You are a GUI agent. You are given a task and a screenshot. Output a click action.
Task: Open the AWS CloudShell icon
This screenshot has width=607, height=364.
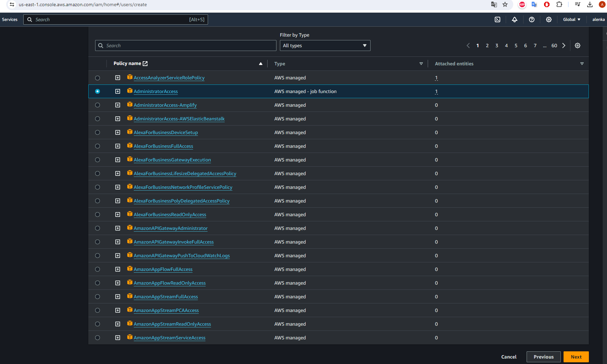click(498, 19)
